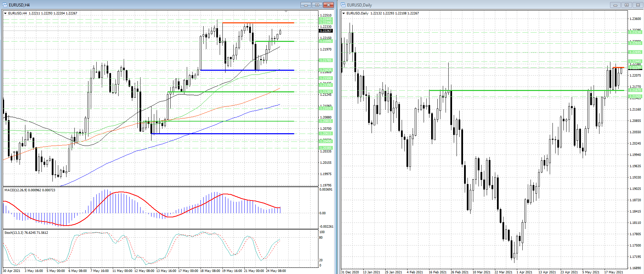Close the EURUSD,H4 chart window

click(328, 5)
